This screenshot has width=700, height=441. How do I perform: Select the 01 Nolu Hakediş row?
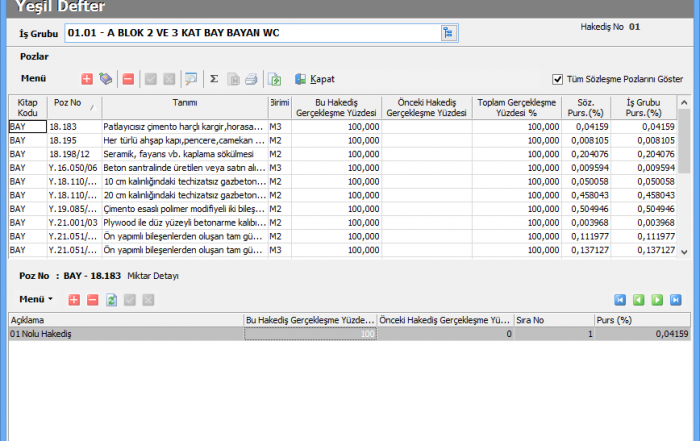[125, 333]
